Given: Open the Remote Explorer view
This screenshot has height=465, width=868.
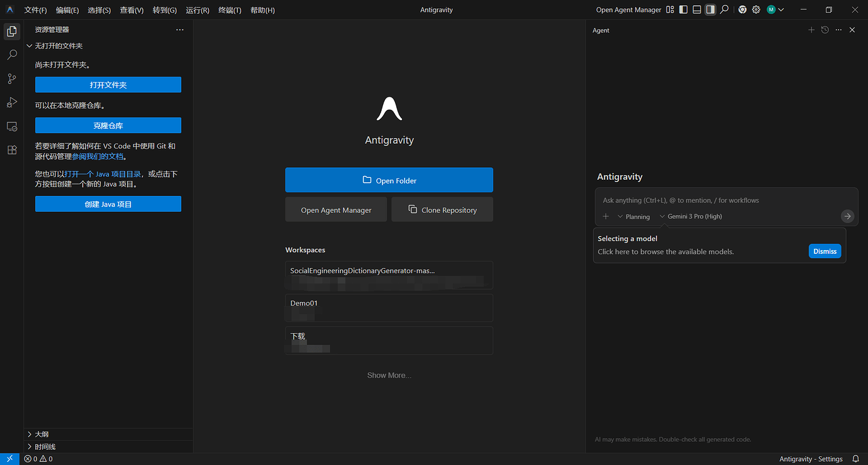Looking at the screenshot, I should (x=11, y=126).
